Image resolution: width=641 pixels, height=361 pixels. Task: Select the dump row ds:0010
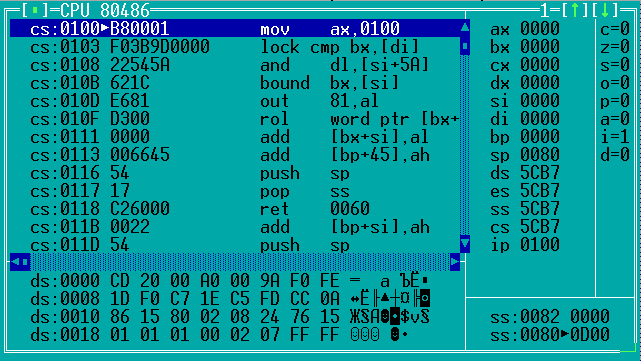[x=230, y=316]
